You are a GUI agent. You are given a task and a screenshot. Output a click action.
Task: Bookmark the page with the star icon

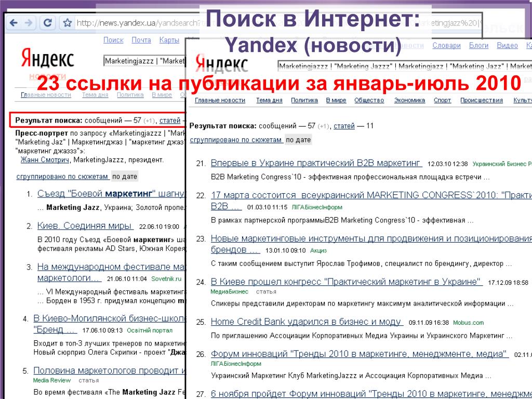point(68,23)
